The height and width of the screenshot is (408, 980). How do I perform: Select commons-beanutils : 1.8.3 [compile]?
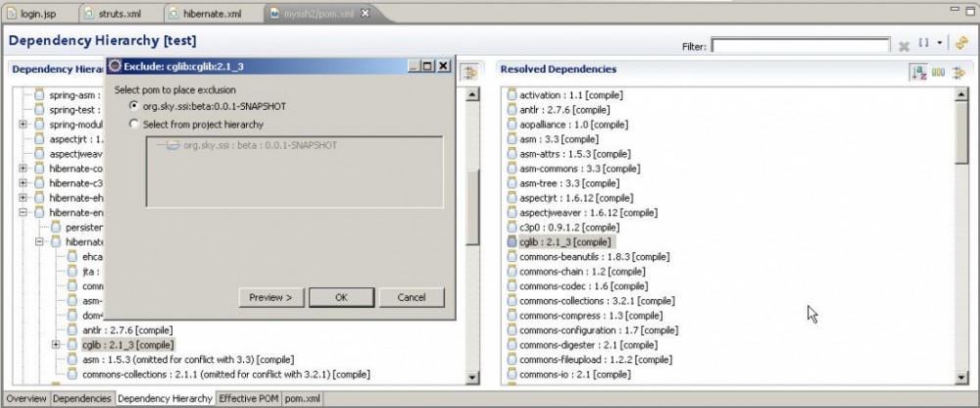point(595,257)
